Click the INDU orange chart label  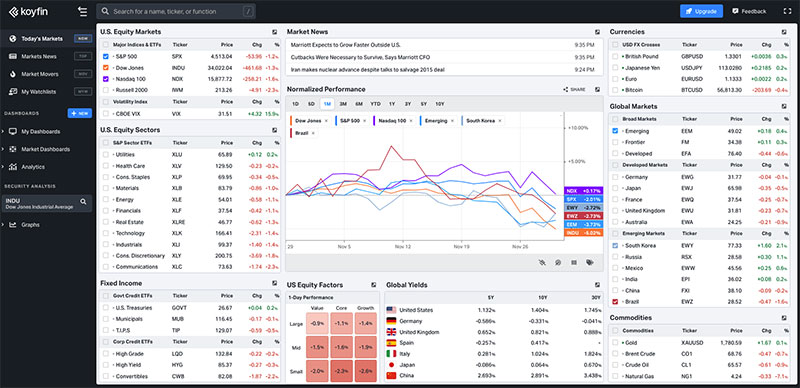pyautogui.click(x=584, y=233)
